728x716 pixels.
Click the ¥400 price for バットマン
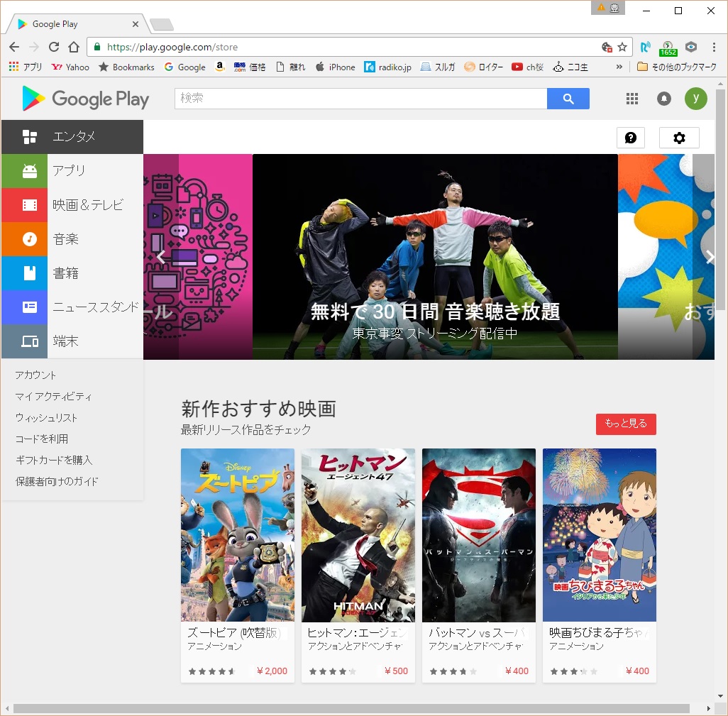click(517, 671)
